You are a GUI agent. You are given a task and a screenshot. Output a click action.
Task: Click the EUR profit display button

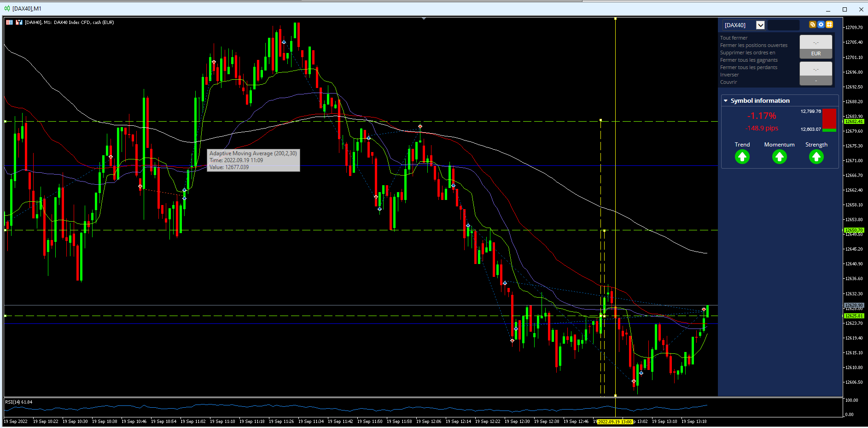coord(816,47)
